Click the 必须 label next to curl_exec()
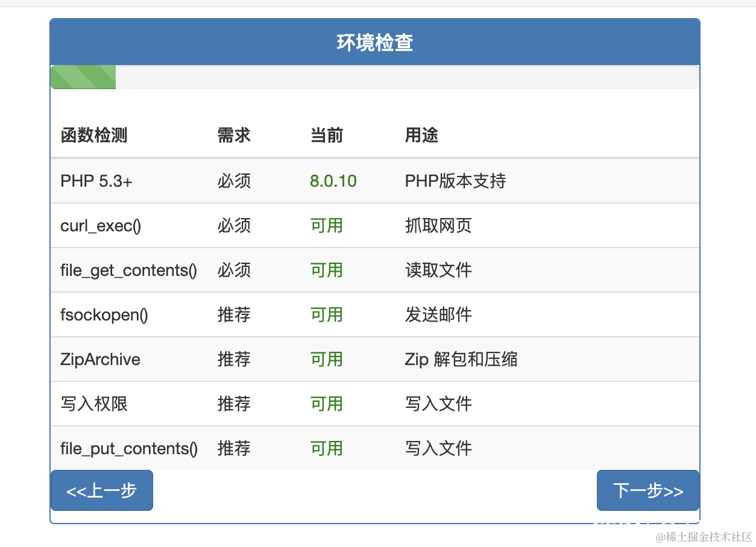The height and width of the screenshot is (547, 756). pos(234,225)
